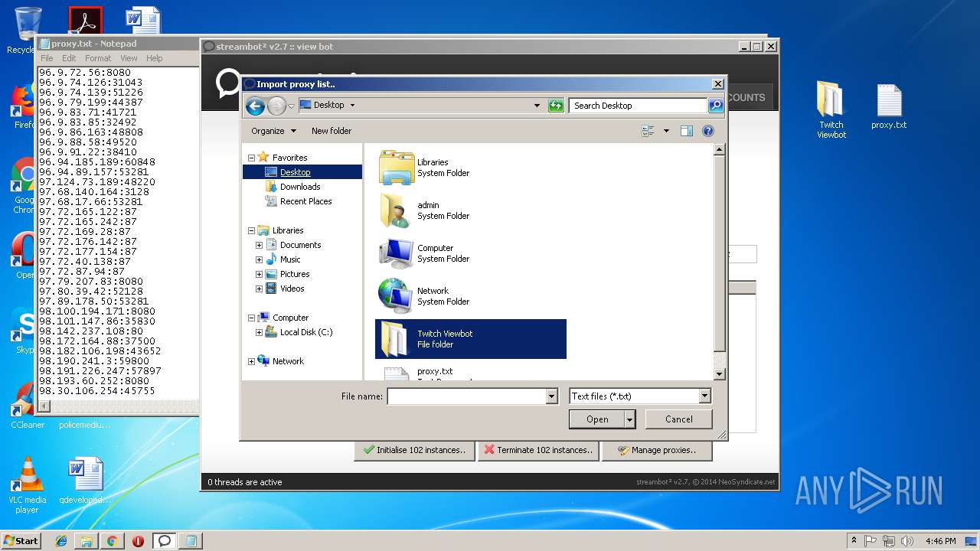Open Windows Explorer from the taskbar
980x551 pixels.
pos(87,541)
